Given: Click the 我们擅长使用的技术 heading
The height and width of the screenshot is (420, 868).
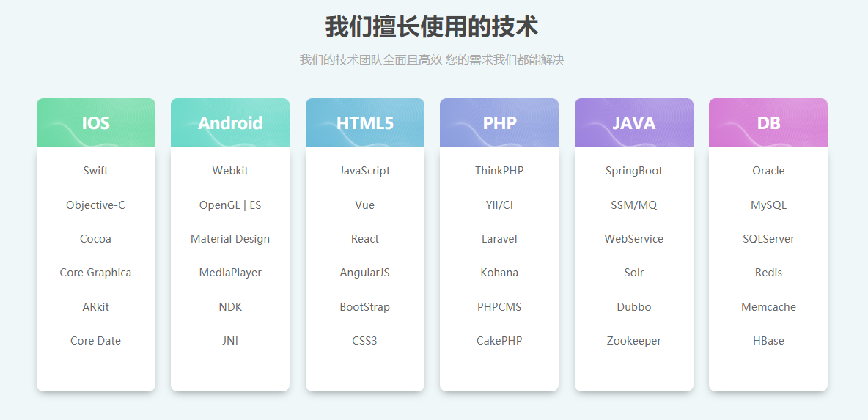Looking at the screenshot, I should tap(432, 27).
